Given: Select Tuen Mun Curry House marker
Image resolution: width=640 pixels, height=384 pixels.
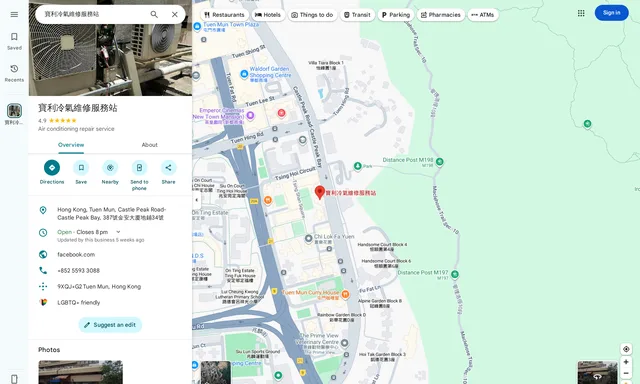Looking at the screenshot, I should (345, 294).
